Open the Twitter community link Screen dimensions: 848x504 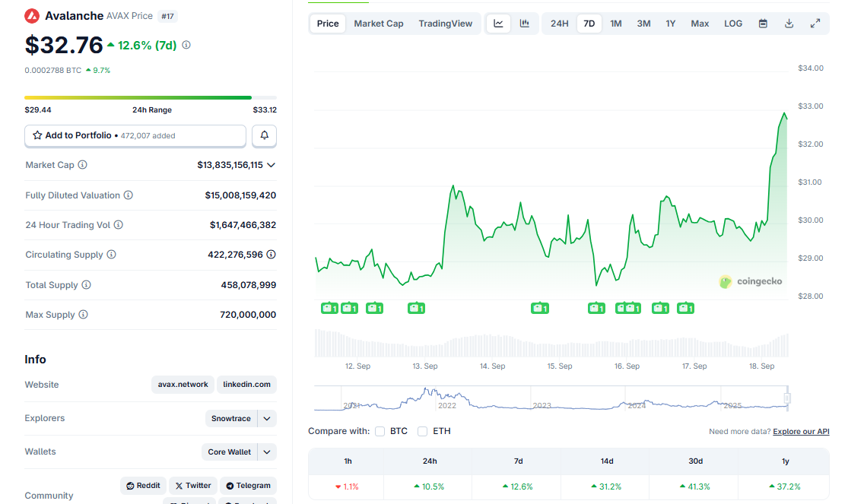(x=193, y=486)
